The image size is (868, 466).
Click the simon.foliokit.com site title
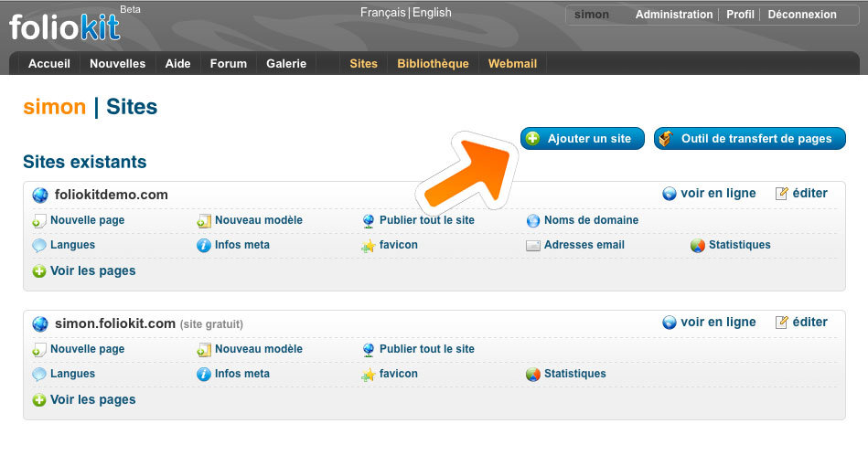[114, 323]
